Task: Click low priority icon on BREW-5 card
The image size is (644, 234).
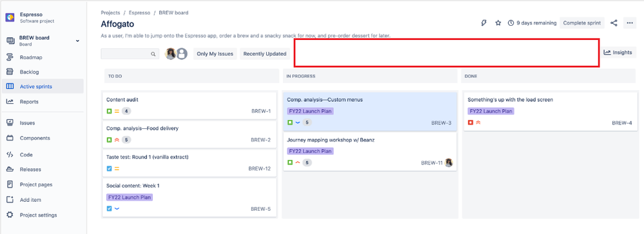Action: 117,209
